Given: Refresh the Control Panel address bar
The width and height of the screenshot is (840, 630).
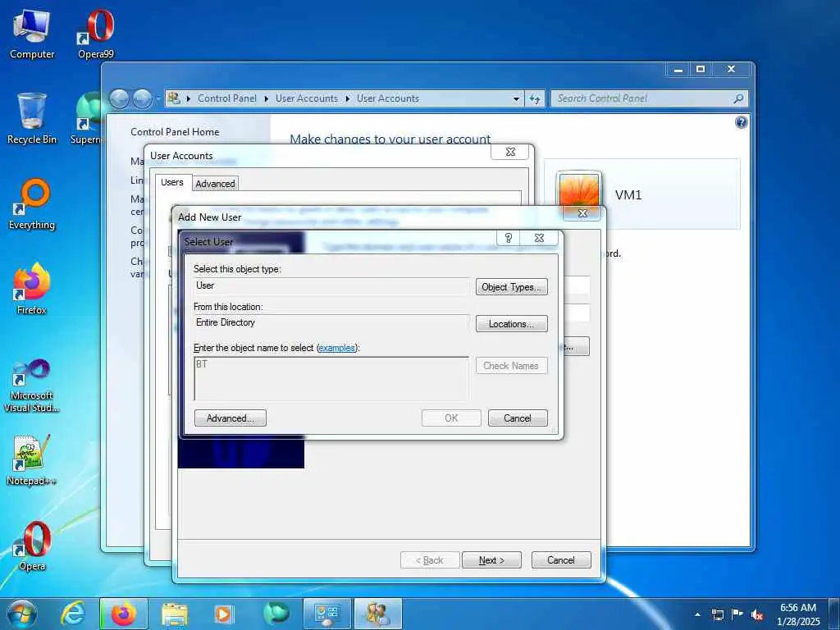Looking at the screenshot, I should (x=535, y=98).
